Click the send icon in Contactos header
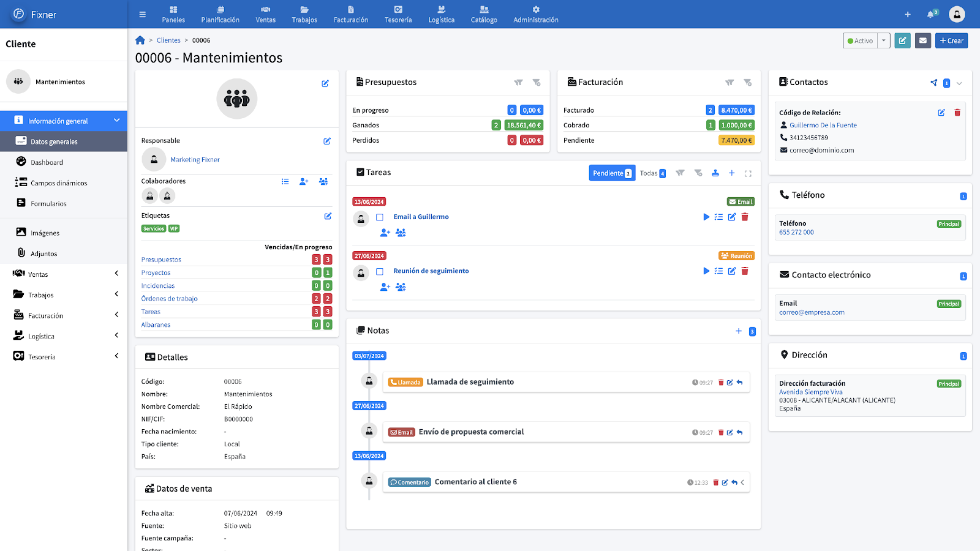This screenshot has height=551, width=980. coord(933,83)
